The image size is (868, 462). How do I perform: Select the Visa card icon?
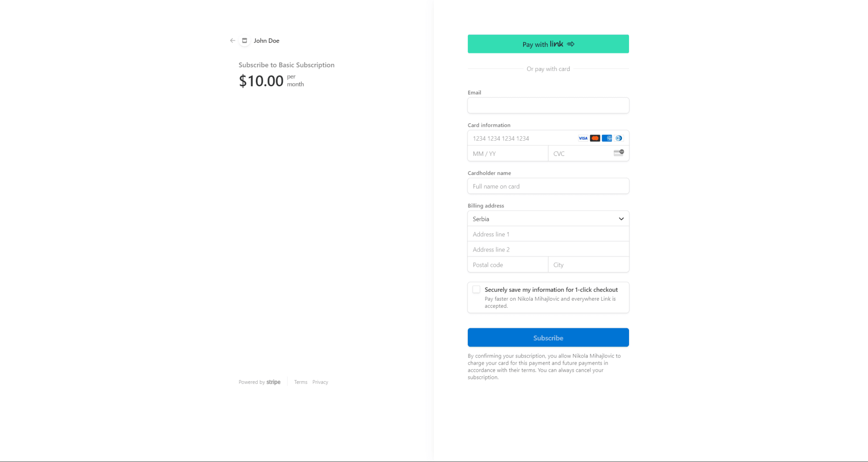point(583,138)
